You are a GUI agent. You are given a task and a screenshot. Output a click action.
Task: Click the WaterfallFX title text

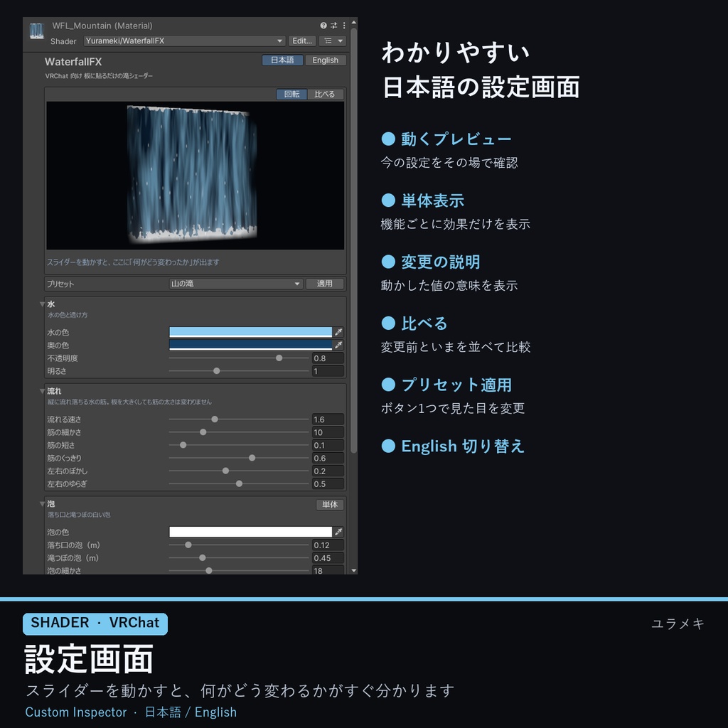pyautogui.click(x=73, y=62)
